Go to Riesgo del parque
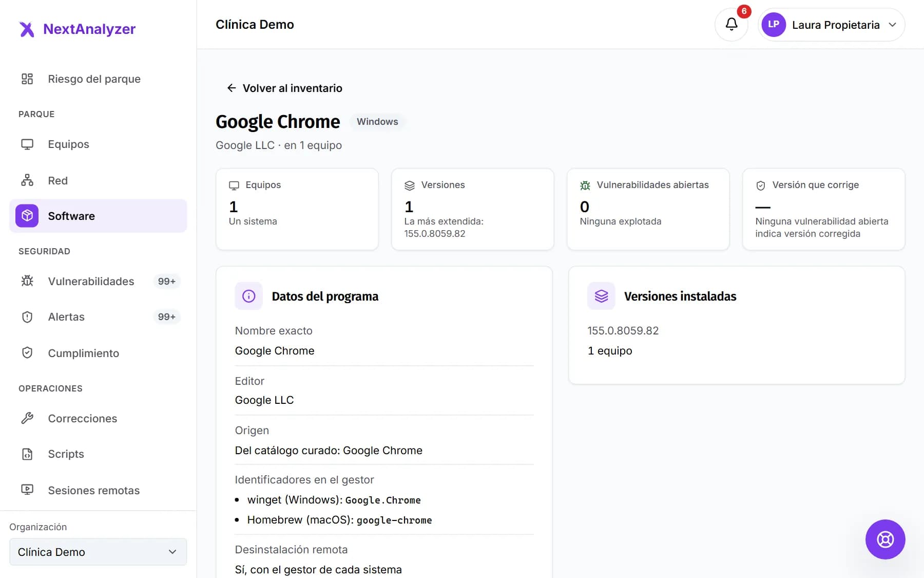Viewport: 924px width, 578px height. 98,79
